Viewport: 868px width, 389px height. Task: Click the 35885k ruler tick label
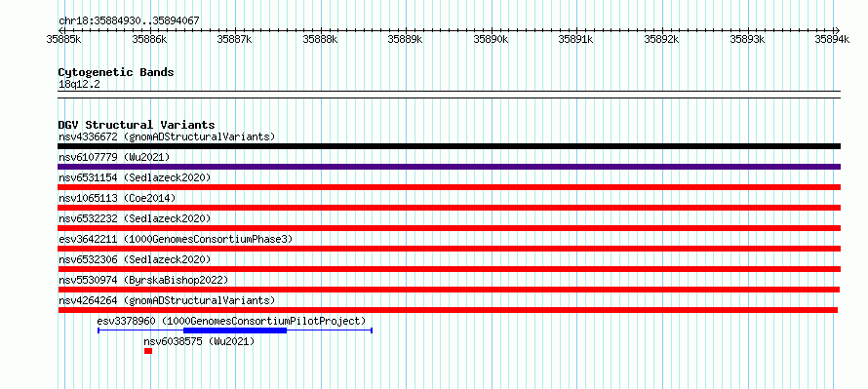tap(64, 39)
